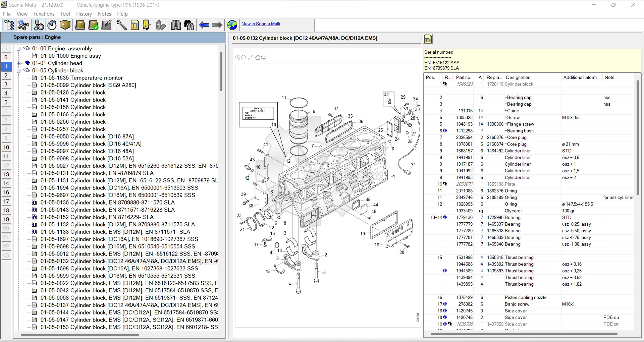Collapse the 01-05 Cylinder block node
Screen dimensions: 644x342
19,71
